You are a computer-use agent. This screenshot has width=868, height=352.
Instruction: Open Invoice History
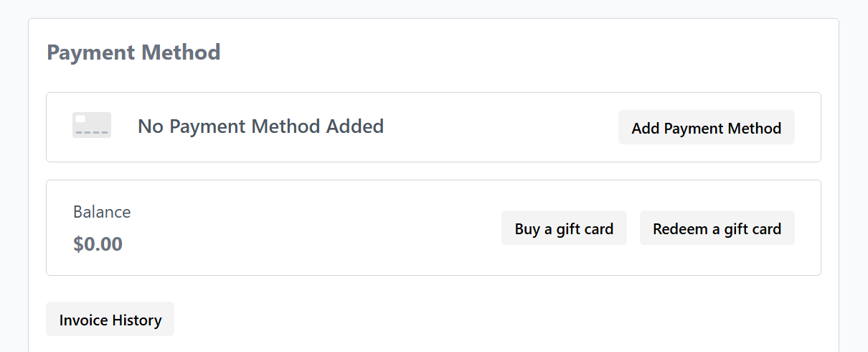click(110, 320)
